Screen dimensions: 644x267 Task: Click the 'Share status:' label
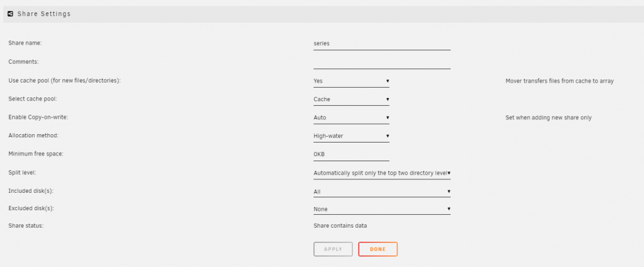click(26, 226)
